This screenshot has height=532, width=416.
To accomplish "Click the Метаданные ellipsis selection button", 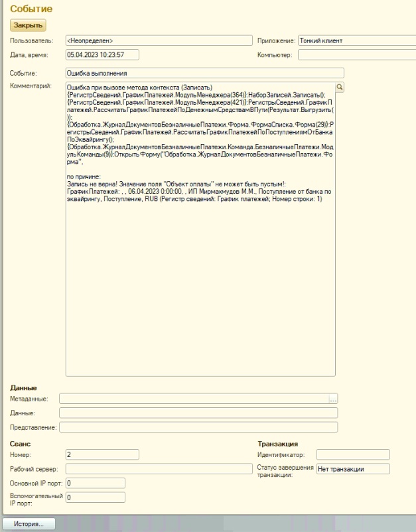I will [334, 399].
